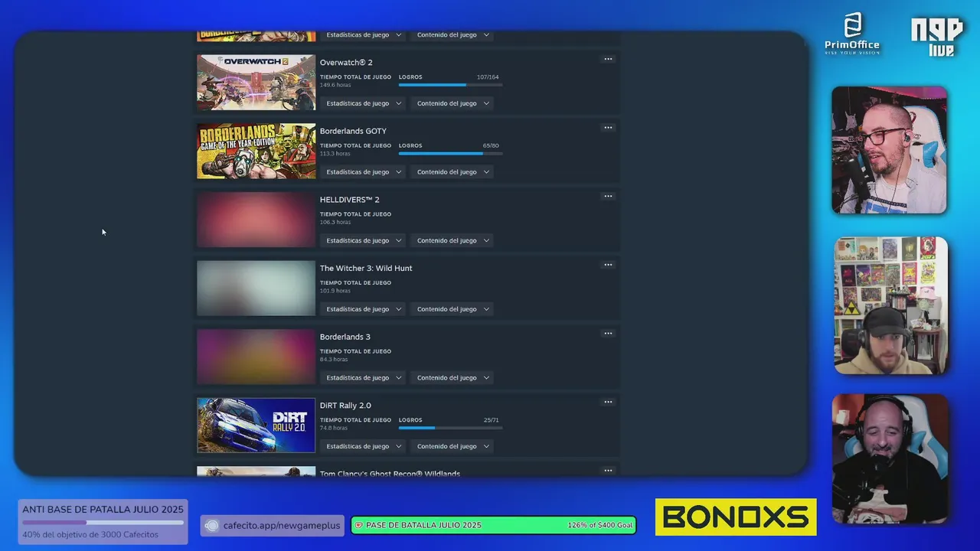Expand Contenido del juego in the topmost partial row
980x551 pixels.
452,35
